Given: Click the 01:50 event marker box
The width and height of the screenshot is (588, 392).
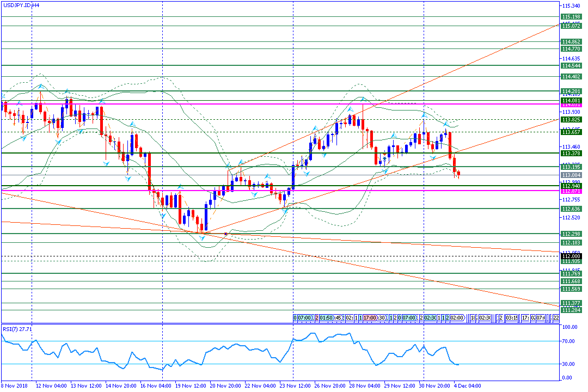Looking at the screenshot, I should coord(326,317).
